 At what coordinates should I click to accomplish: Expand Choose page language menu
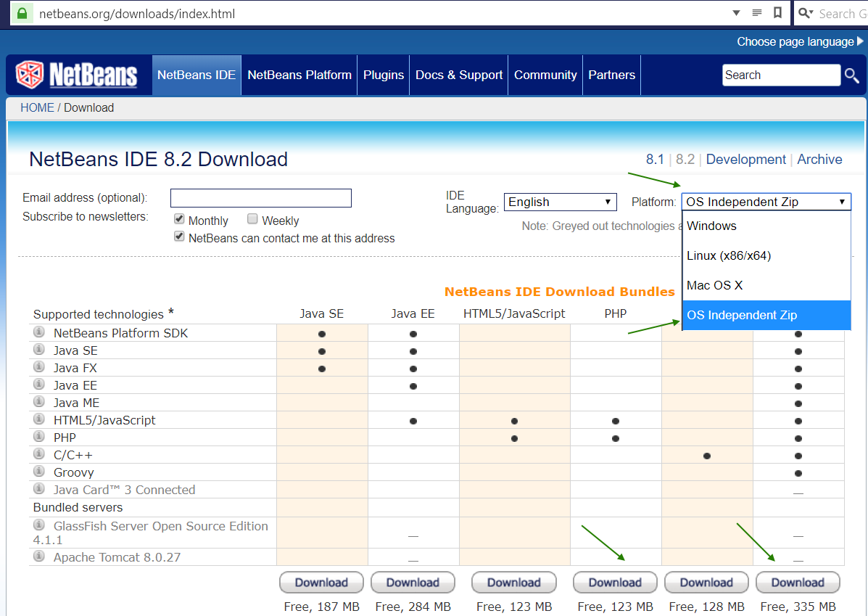coord(800,42)
